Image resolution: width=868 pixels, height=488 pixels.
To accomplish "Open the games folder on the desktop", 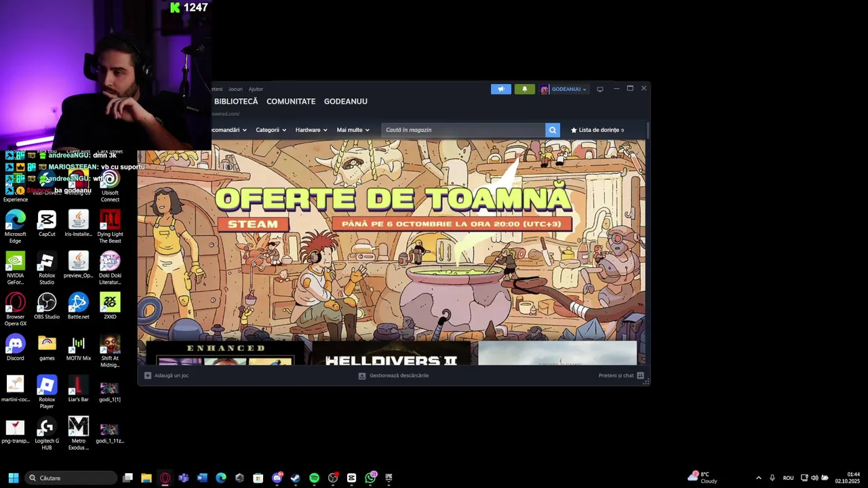I will pos(47,348).
